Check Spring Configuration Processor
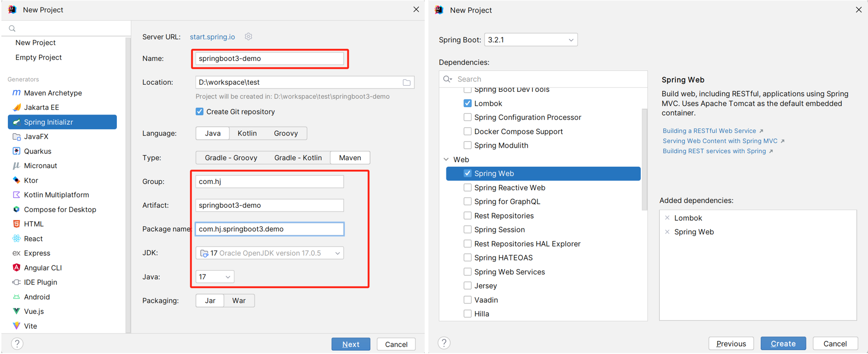The width and height of the screenshot is (868, 354). tap(468, 117)
